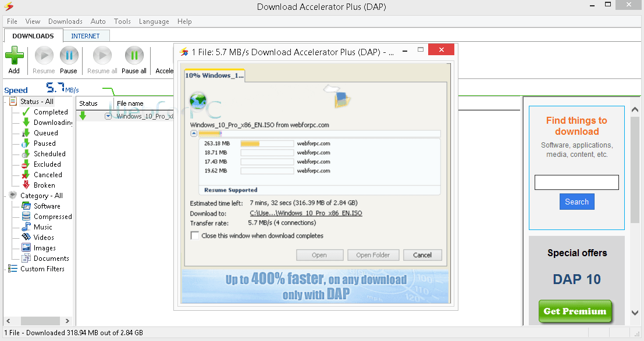Pause the selected download
644x341 pixels.
pos(69,60)
